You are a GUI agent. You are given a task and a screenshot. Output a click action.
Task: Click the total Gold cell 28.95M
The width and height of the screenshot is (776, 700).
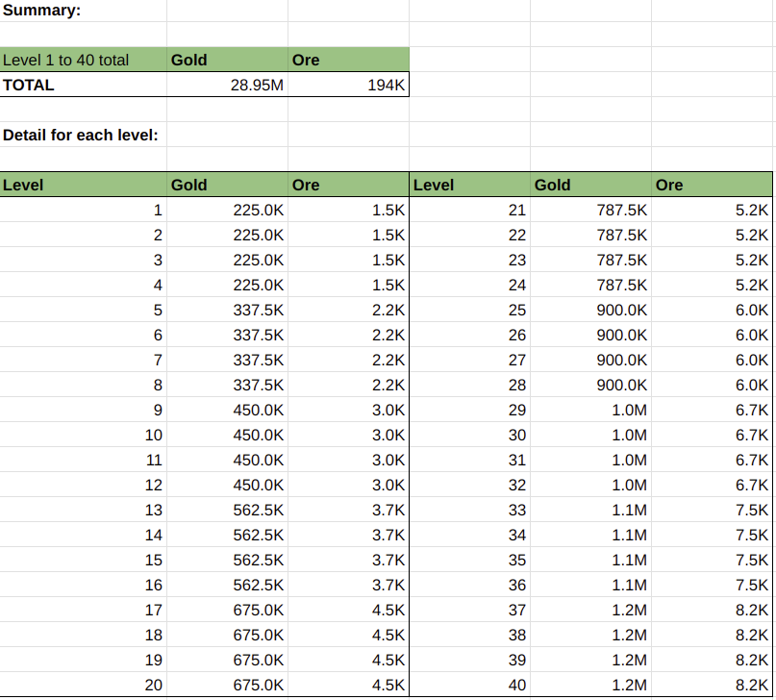tap(228, 85)
